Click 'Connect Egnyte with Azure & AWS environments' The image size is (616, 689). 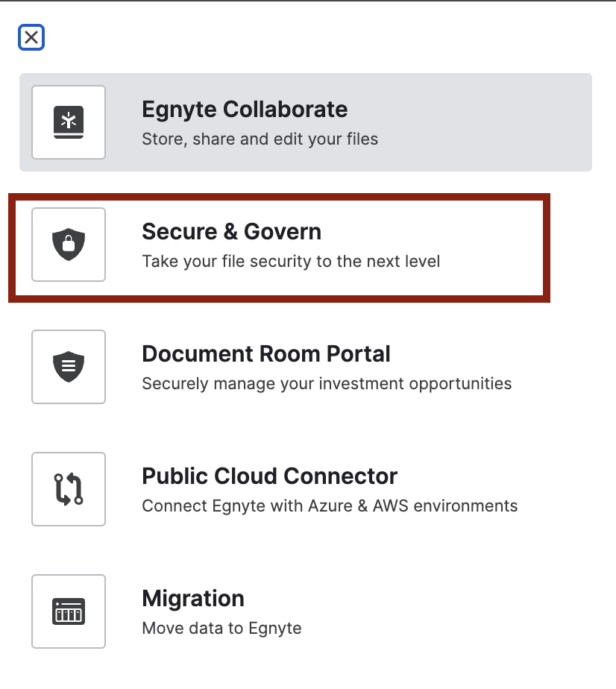click(330, 506)
